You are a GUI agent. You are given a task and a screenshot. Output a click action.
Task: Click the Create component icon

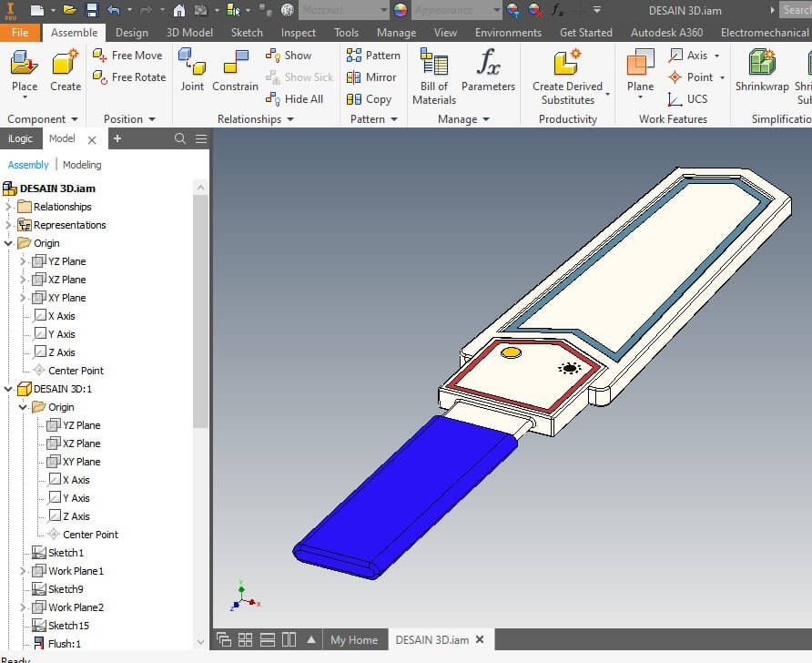point(66,62)
